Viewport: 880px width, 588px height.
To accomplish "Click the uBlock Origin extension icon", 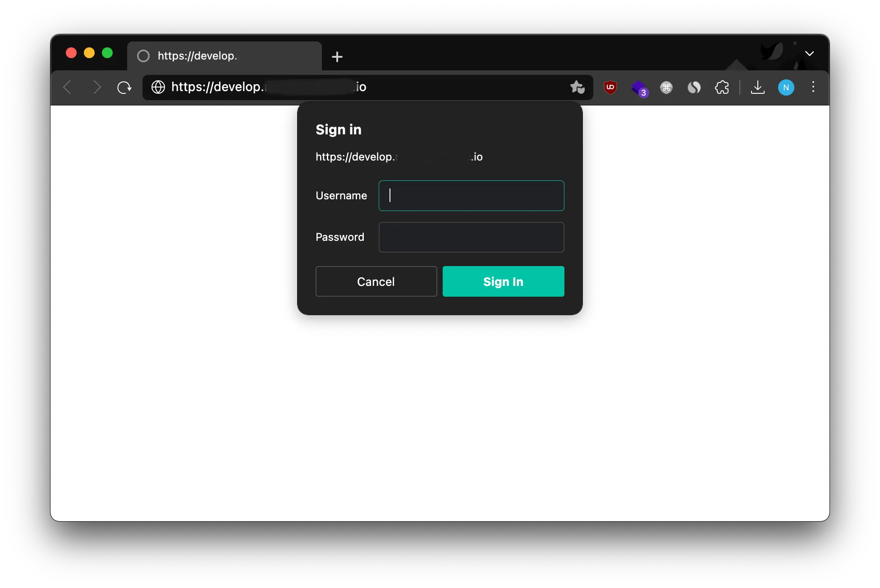I will 610,87.
